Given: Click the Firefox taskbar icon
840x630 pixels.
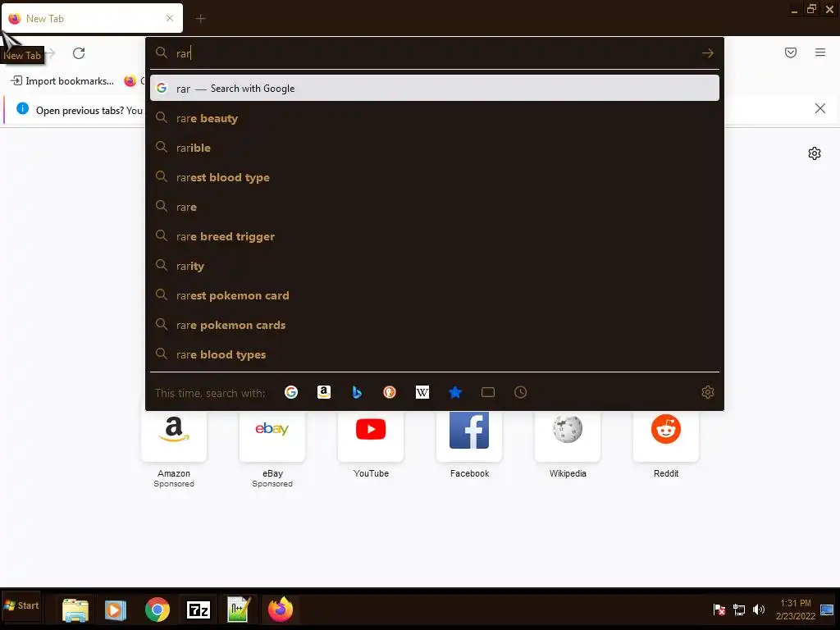Looking at the screenshot, I should coord(281,609).
